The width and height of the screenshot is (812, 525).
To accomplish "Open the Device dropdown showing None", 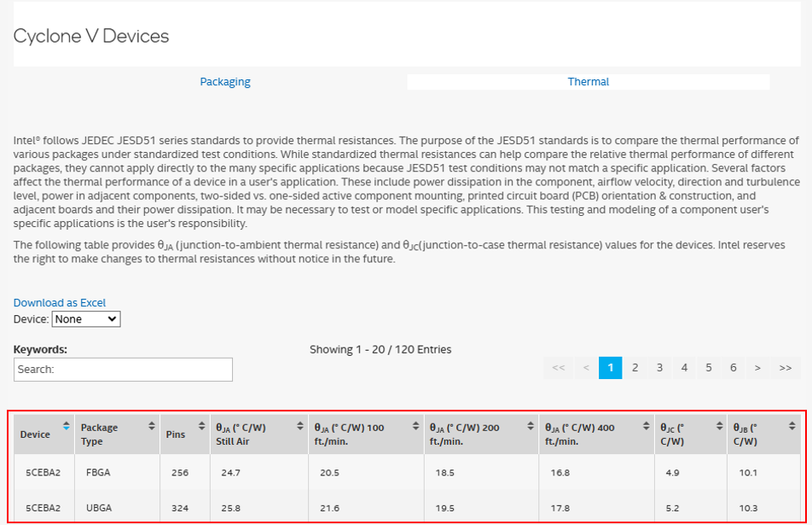I will pyautogui.click(x=86, y=319).
